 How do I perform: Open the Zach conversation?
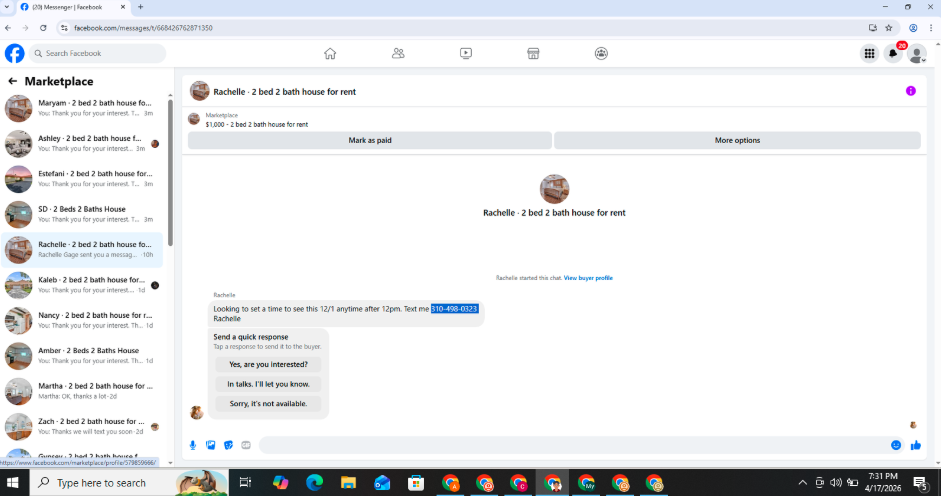(x=82, y=427)
